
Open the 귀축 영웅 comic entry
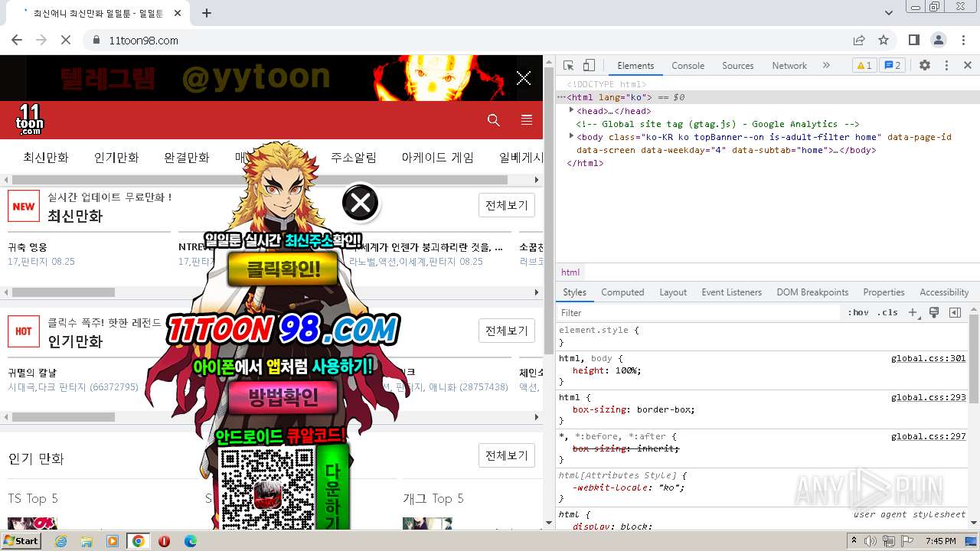coord(28,247)
